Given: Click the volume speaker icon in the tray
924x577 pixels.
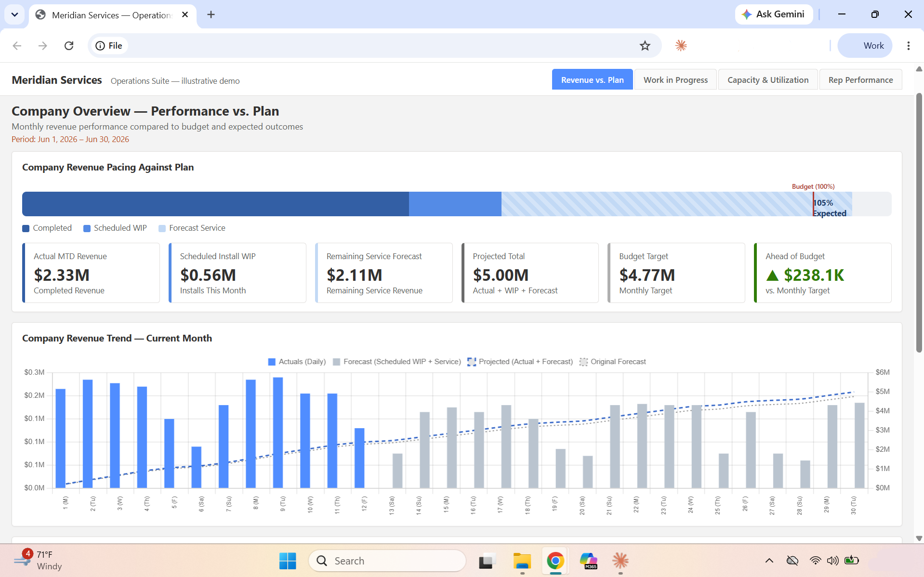Looking at the screenshot, I should click(x=832, y=561).
